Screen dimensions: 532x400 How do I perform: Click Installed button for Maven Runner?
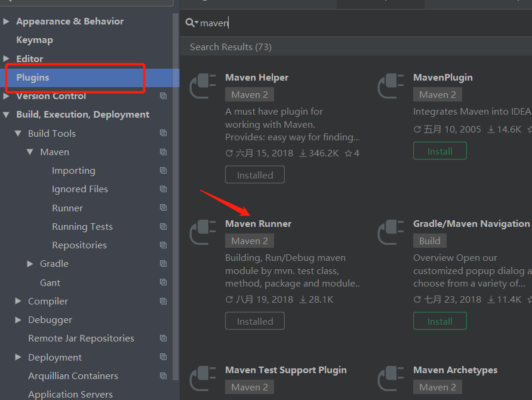[x=255, y=321]
